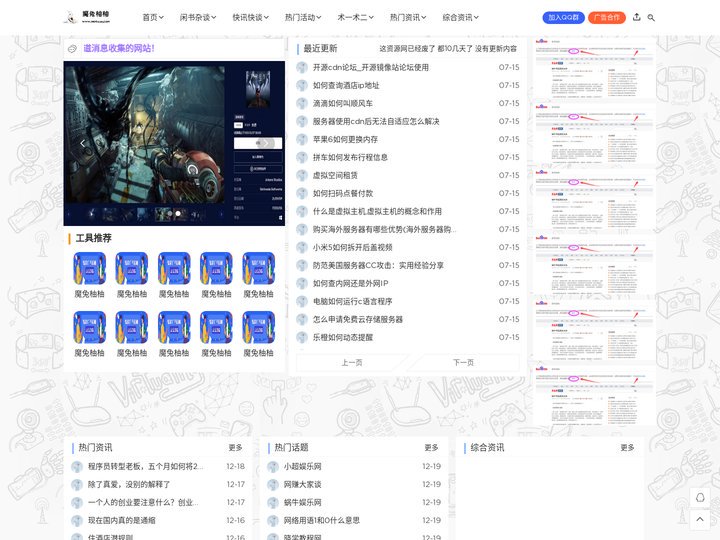The height and width of the screenshot is (540, 720).
Task: Open article 服务器使用cdn后无法自适应怎么解决
Action: pyautogui.click(x=376, y=122)
